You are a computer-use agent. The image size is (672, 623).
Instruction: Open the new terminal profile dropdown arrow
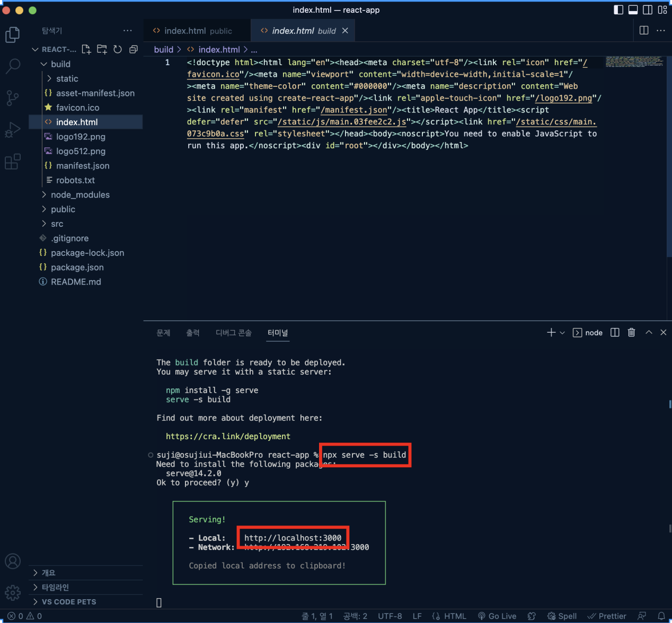(562, 333)
